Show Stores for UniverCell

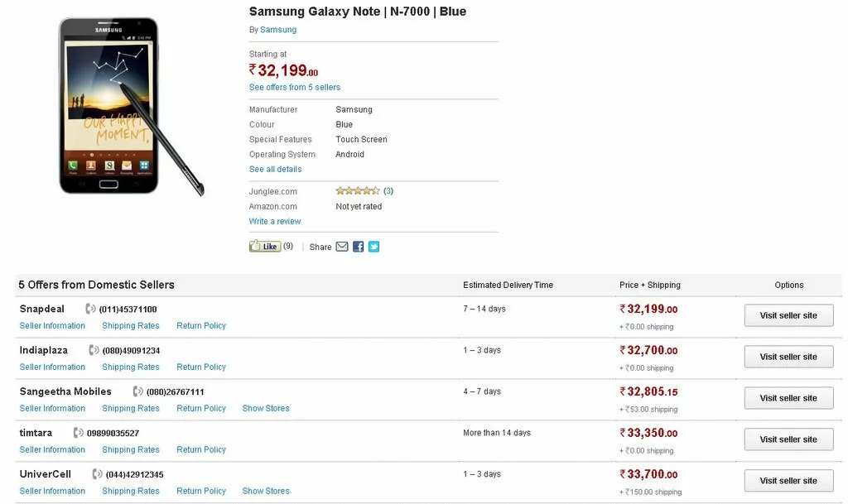pos(266,491)
